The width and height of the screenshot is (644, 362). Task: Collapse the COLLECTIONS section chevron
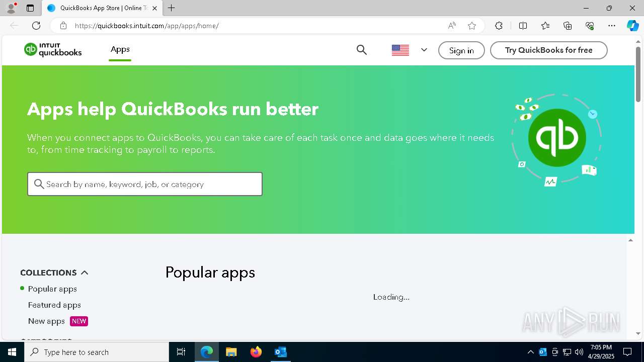click(x=85, y=273)
